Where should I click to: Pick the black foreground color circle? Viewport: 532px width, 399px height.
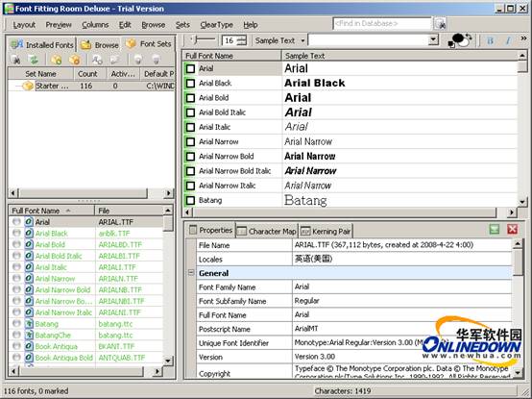point(459,38)
